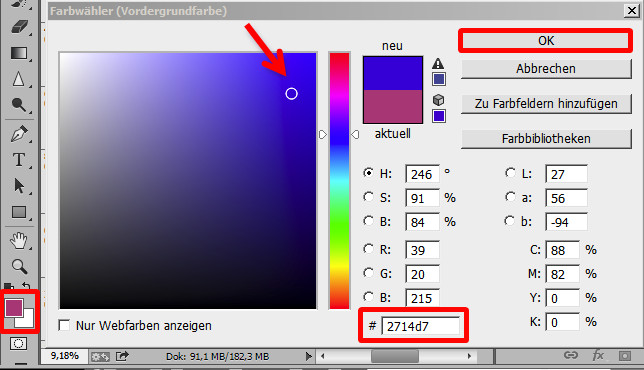Select the Gradient tool
This screenshot has height=370, width=644.
(19, 53)
